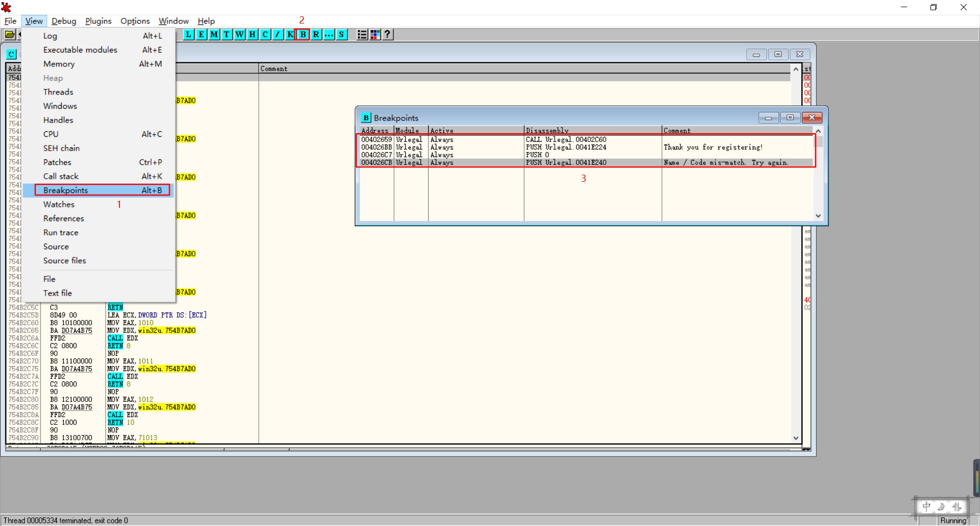The image size is (980, 526).
Task: Open the Log window toolbar button
Action: tap(188, 34)
